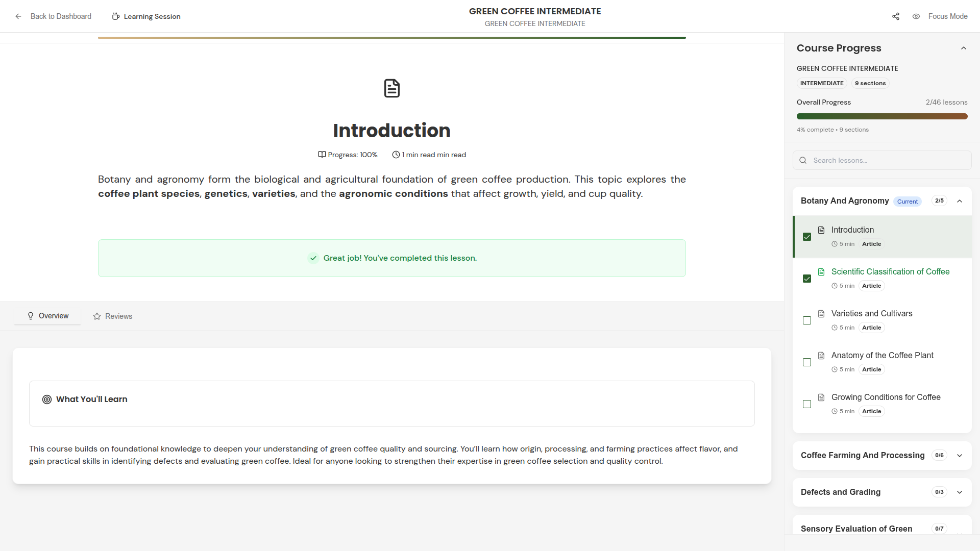
Task: Check Growing Conditions for Coffee checkbox
Action: pos(807,404)
